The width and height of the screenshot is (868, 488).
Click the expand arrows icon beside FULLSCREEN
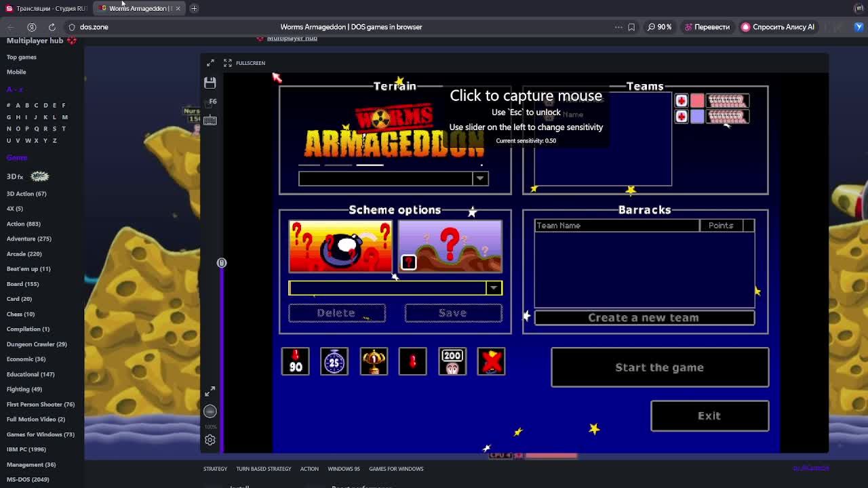tap(210, 63)
